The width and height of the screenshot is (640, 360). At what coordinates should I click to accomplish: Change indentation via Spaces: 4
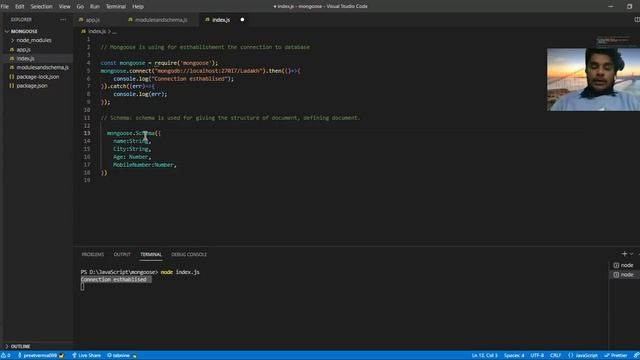[514, 356]
